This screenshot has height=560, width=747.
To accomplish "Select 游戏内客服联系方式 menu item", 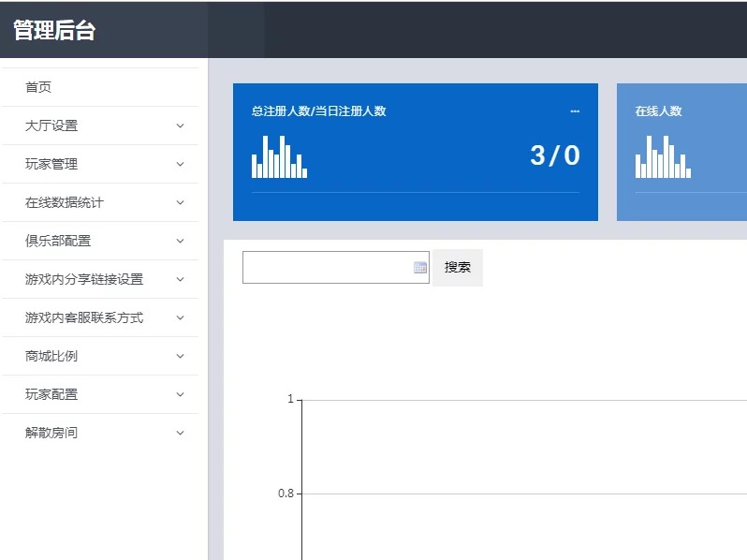I will tap(84, 317).
